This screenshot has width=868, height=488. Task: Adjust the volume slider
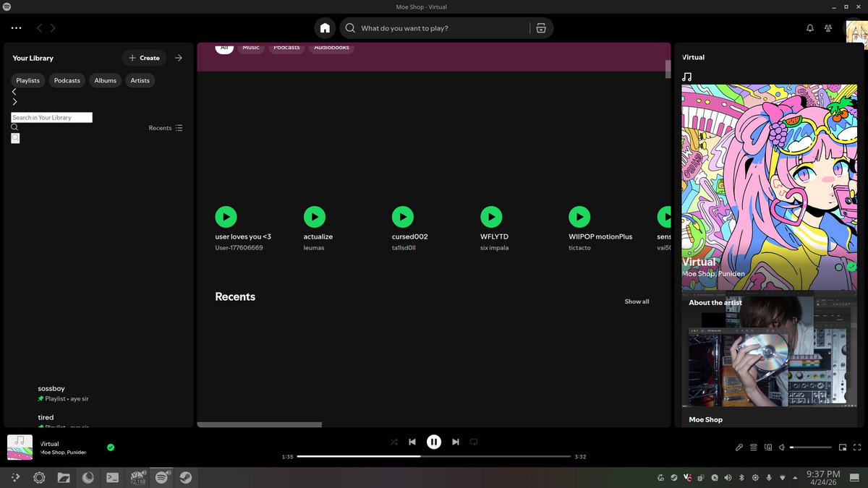coord(811,448)
